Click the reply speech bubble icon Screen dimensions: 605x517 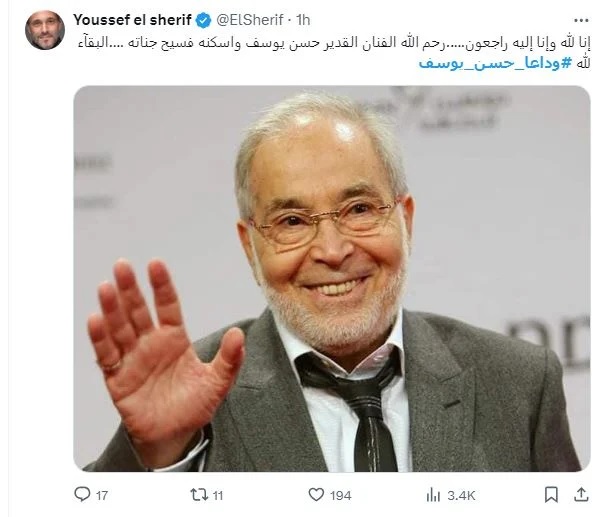82,494
